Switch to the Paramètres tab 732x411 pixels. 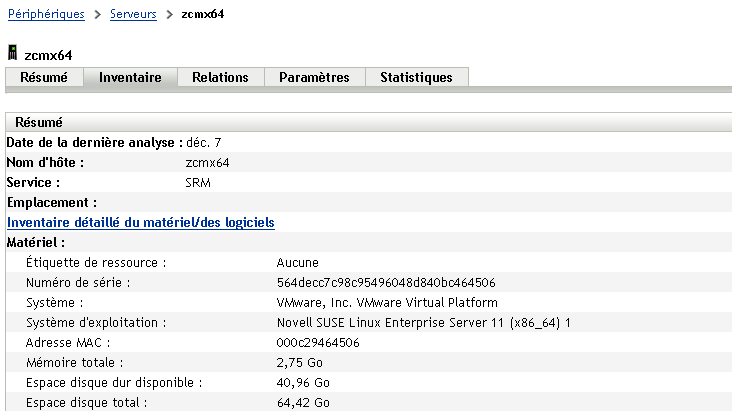314,77
